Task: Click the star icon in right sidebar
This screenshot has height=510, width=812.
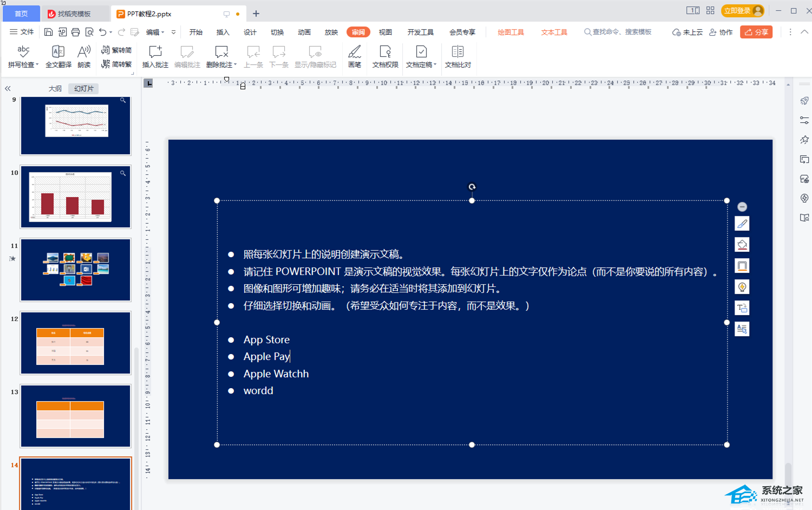Action: [x=804, y=140]
